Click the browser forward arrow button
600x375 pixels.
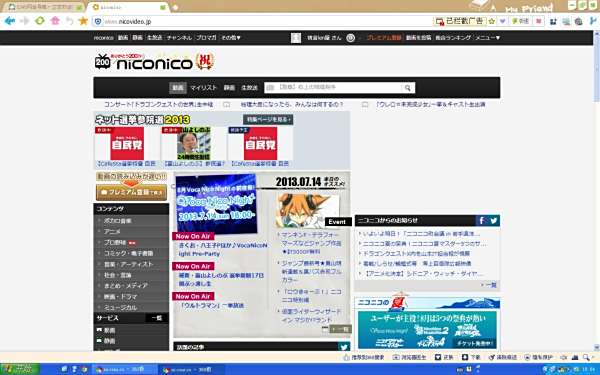coord(25,21)
